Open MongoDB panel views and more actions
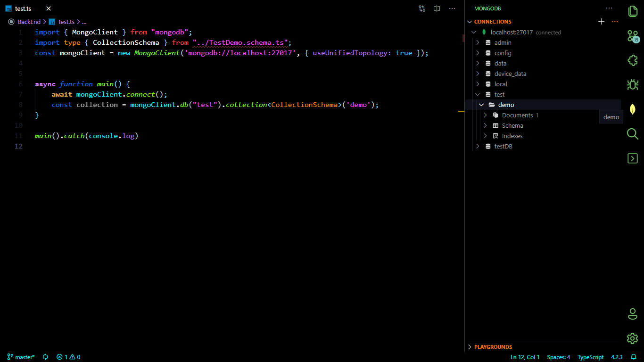This screenshot has height=362, width=644. pyautogui.click(x=609, y=8)
